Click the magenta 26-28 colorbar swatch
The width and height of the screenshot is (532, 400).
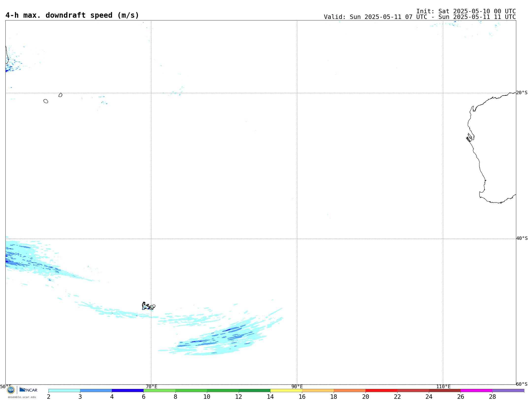(477, 390)
